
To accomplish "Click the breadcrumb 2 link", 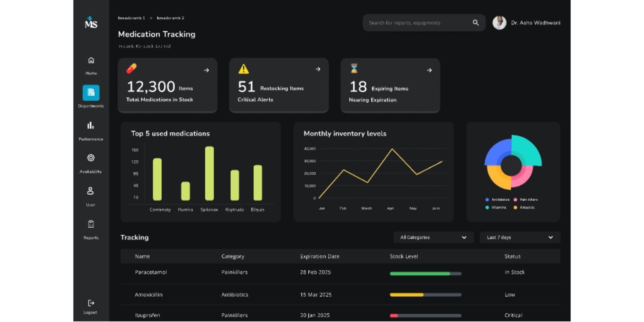I will coord(170,18).
